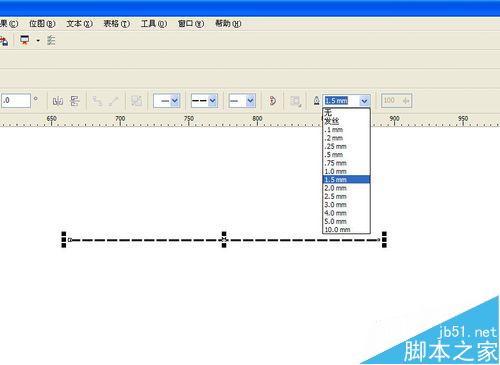Select .2 mm outline width
The image size is (500, 365).
click(346, 138)
